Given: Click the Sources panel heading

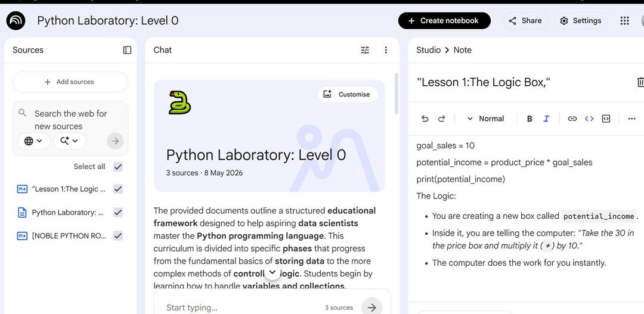Looking at the screenshot, I should [x=28, y=50].
